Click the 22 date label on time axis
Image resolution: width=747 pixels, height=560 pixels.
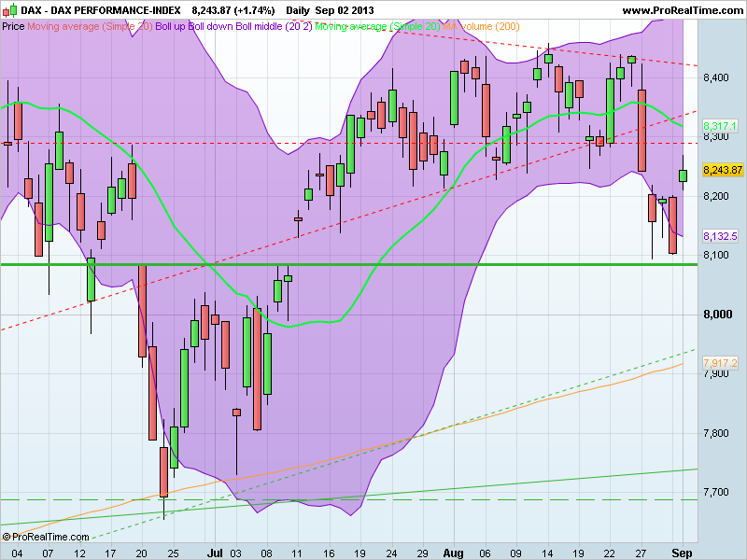coord(610,553)
